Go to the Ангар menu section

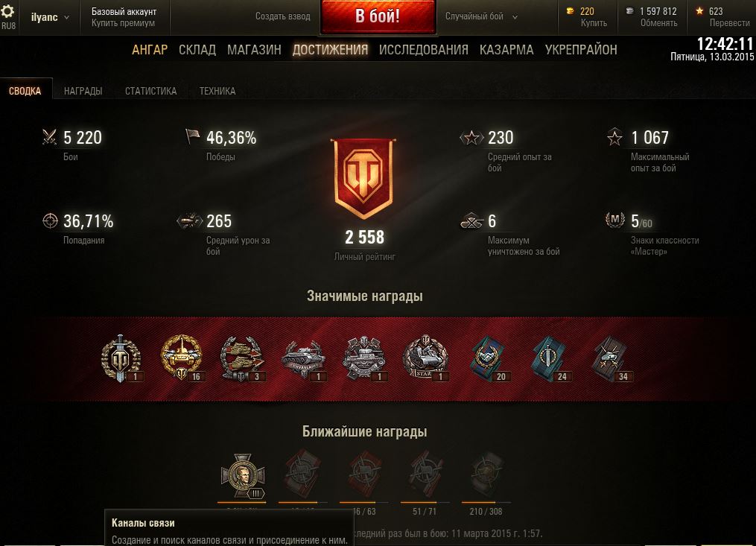pyautogui.click(x=150, y=50)
